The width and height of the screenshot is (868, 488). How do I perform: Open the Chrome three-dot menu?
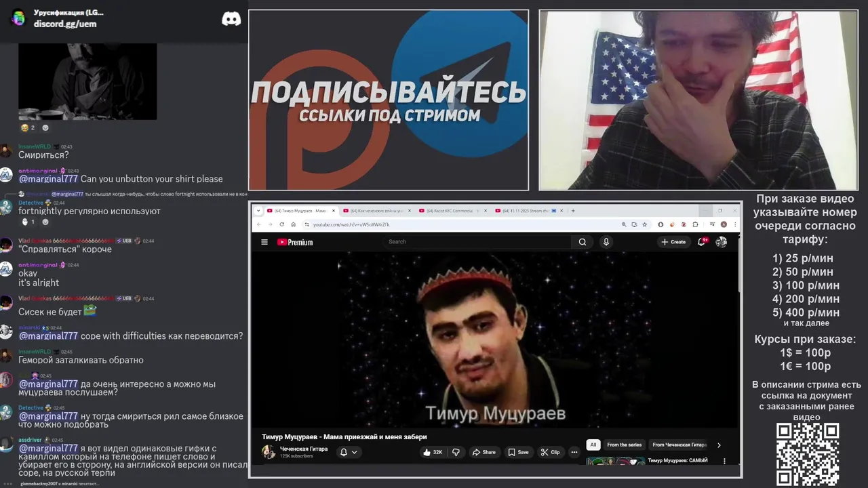coord(734,224)
